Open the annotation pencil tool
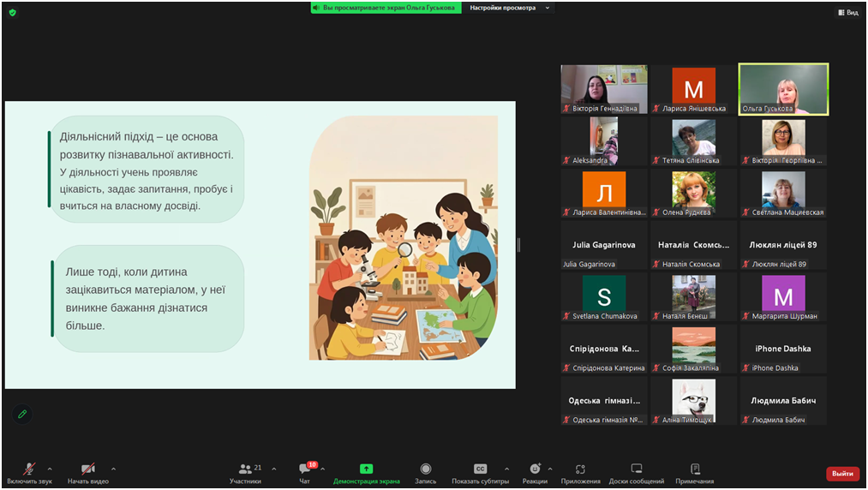 pyautogui.click(x=22, y=414)
